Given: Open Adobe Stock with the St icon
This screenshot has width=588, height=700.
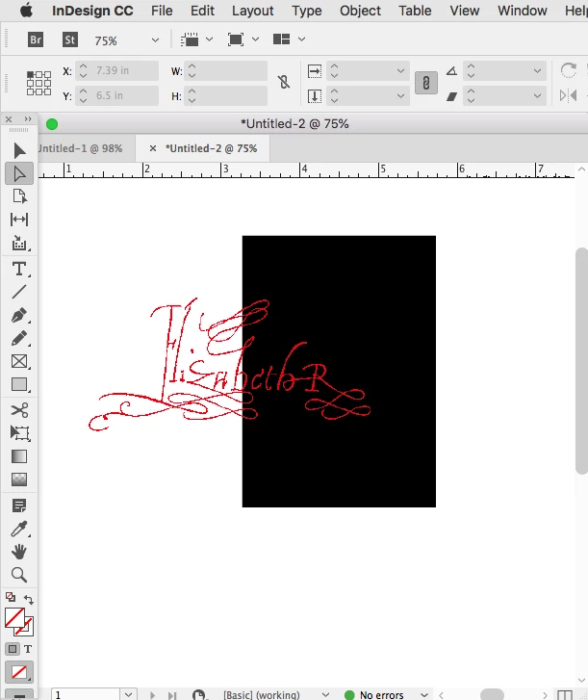Looking at the screenshot, I should [69, 39].
